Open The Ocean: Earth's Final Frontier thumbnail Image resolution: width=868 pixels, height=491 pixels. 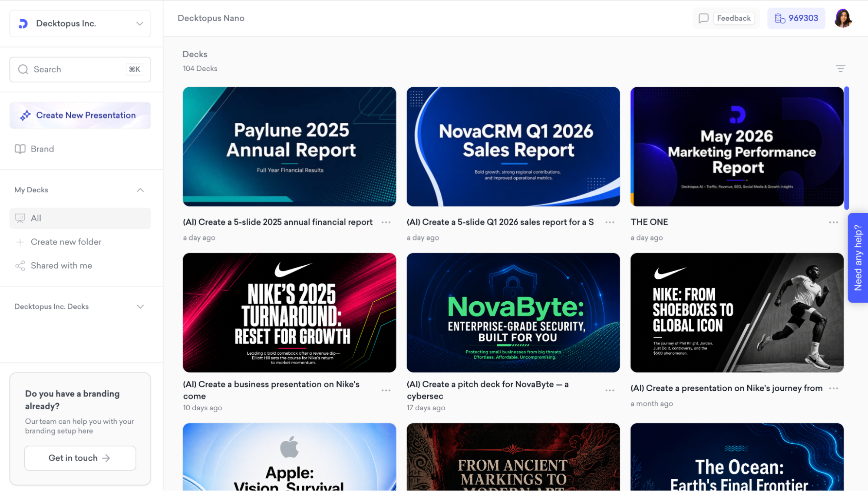737,457
